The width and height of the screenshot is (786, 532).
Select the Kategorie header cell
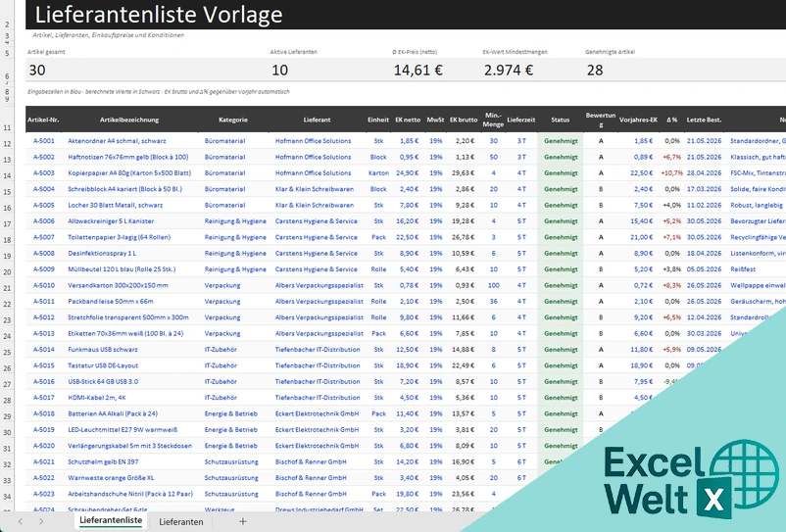[x=233, y=120]
